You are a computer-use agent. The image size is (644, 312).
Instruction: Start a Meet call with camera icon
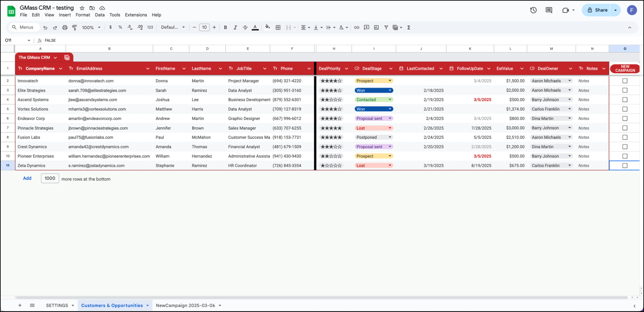(566, 10)
